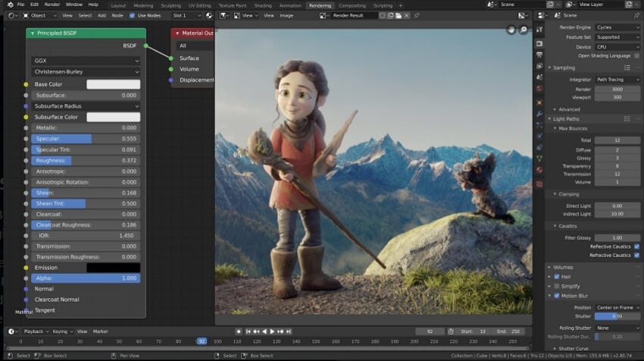
Task: Open image folder icon beside Render Result
Action: pyautogui.click(x=399, y=16)
